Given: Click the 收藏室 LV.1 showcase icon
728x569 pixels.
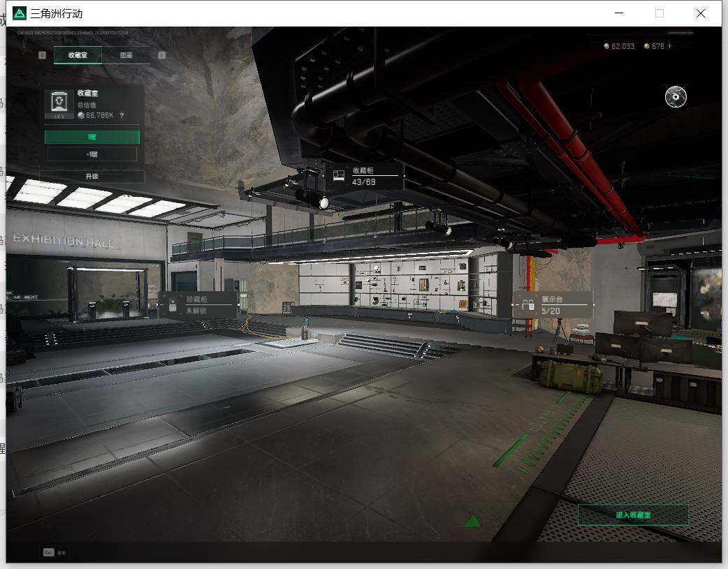Looking at the screenshot, I should 59,104.
